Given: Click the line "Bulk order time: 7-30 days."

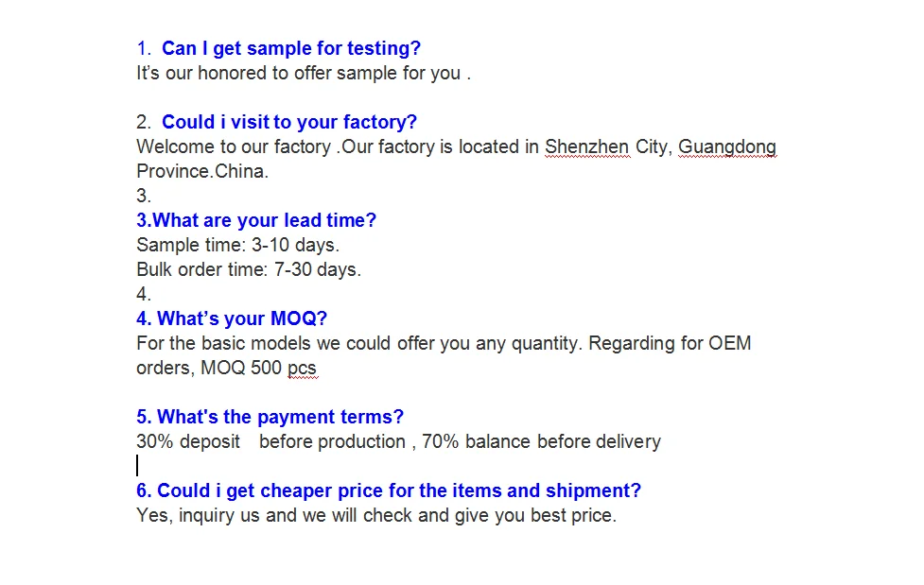Looking at the screenshot, I should pos(249,269).
